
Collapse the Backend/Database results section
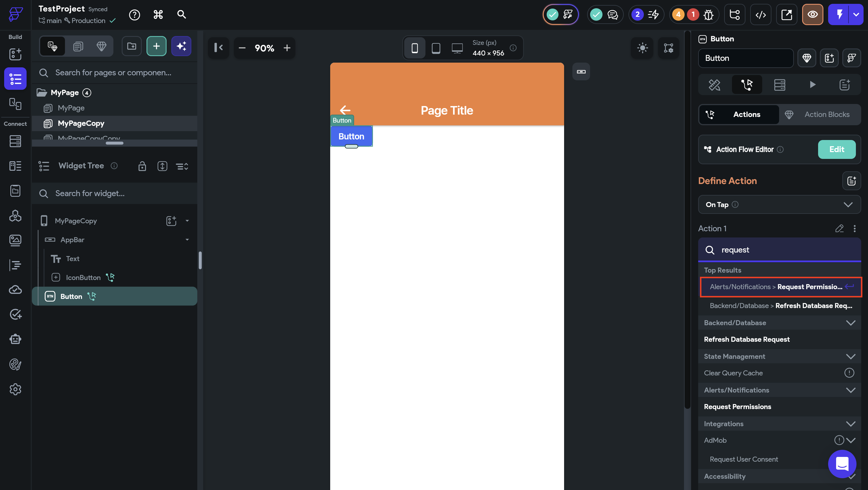click(851, 323)
